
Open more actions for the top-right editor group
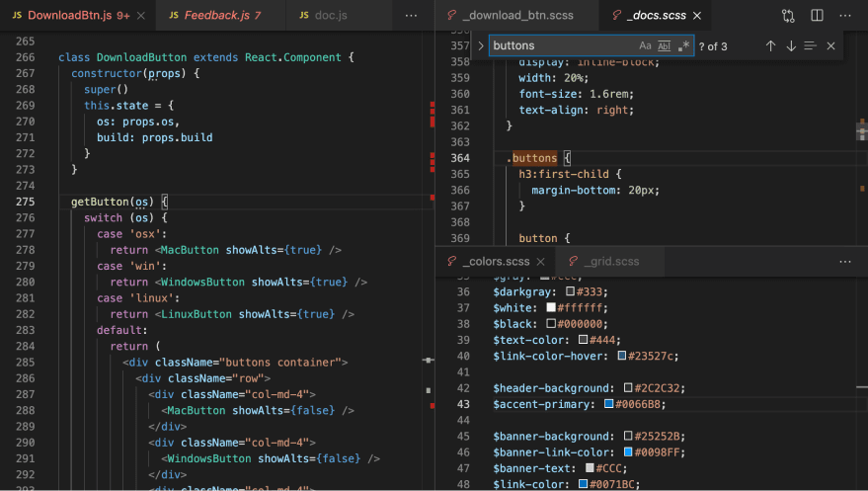[x=845, y=16]
